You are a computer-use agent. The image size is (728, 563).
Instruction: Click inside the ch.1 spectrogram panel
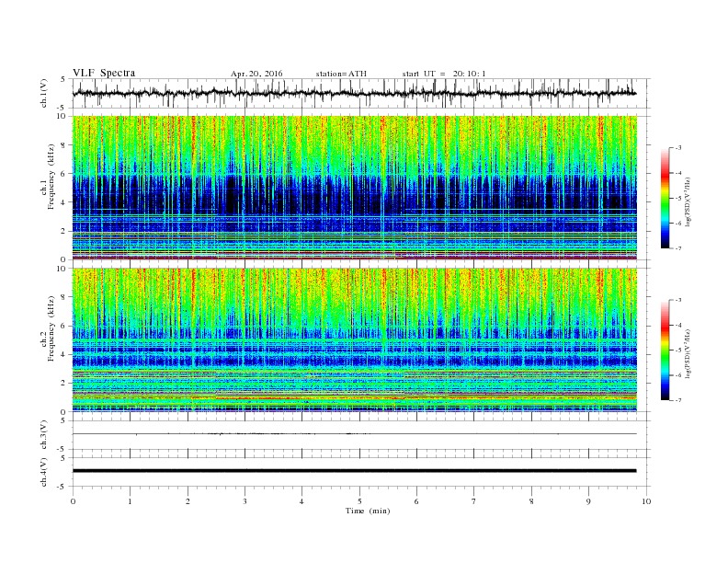pyautogui.click(x=354, y=188)
